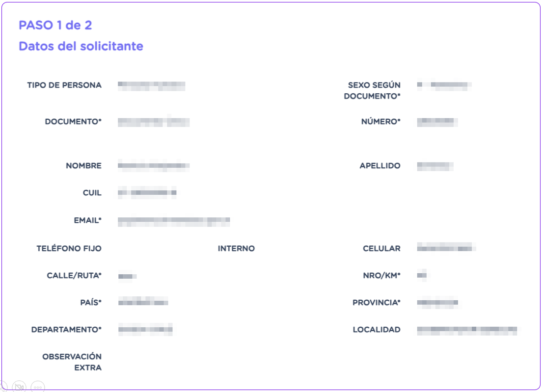Click the 'Datos del solicitante' section title

[x=81, y=46]
